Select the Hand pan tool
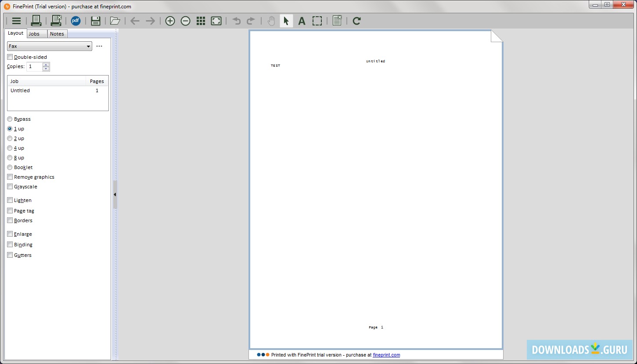The image size is (637, 364). [271, 21]
